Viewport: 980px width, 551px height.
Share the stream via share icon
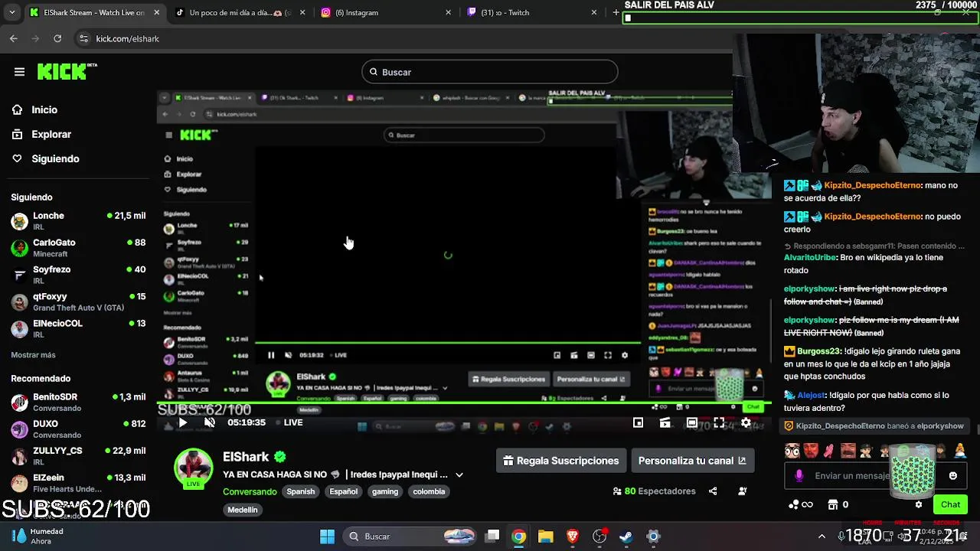(x=713, y=491)
